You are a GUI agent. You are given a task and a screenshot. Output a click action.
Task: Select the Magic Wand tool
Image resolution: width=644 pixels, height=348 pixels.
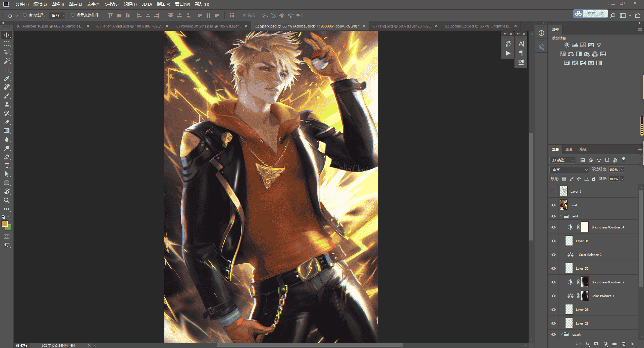(x=7, y=61)
